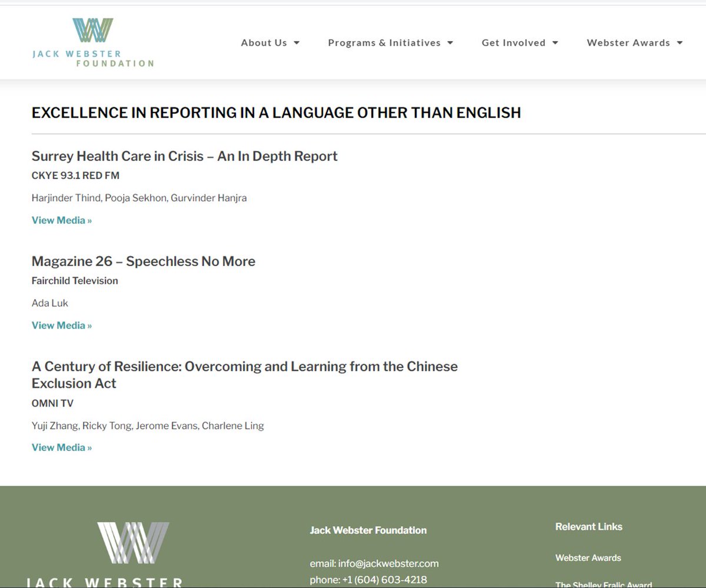Expand the arrow beside Get Involved
This screenshot has height=588, width=706.
point(555,43)
